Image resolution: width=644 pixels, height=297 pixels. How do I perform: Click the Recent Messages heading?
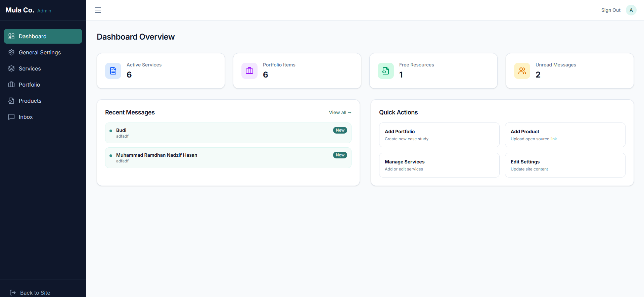point(130,112)
